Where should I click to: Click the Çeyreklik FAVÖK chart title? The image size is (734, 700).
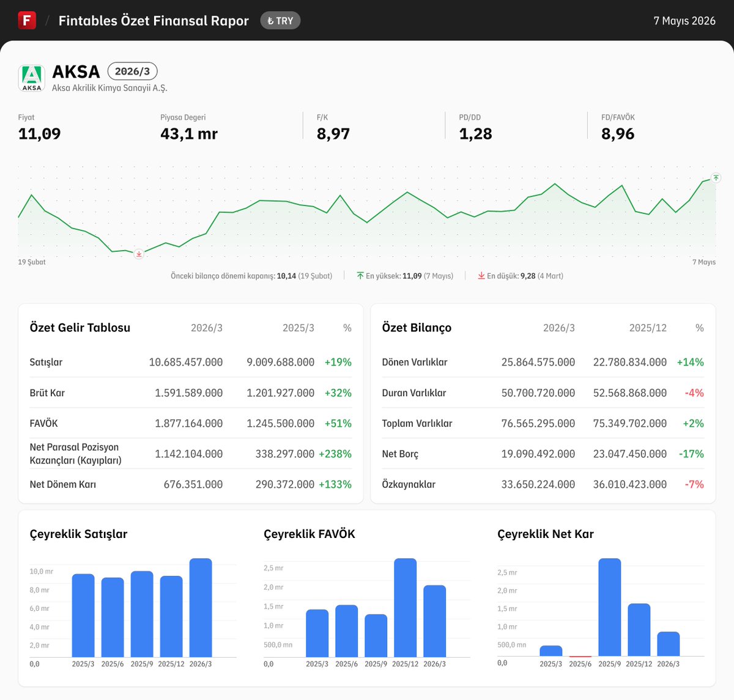pyautogui.click(x=310, y=534)
